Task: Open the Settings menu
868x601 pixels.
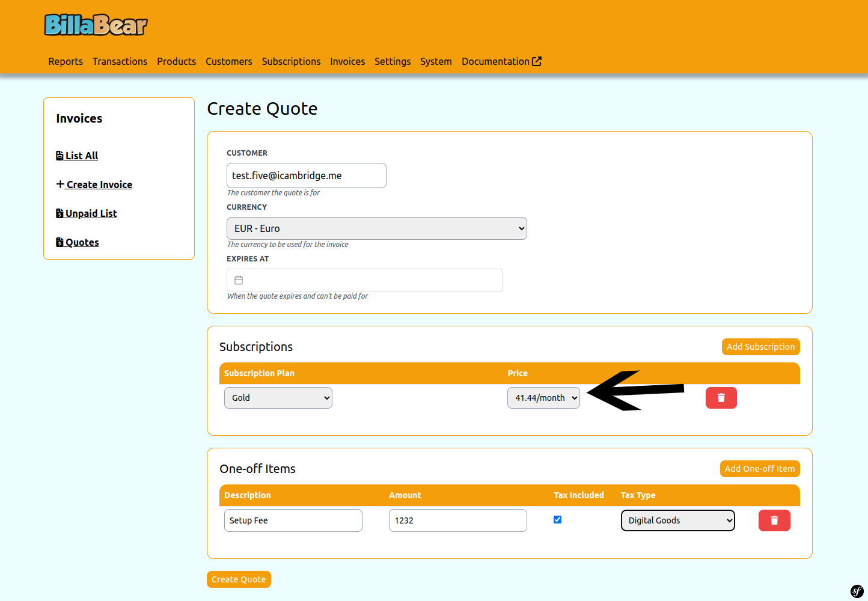Action: pos(393,61)
